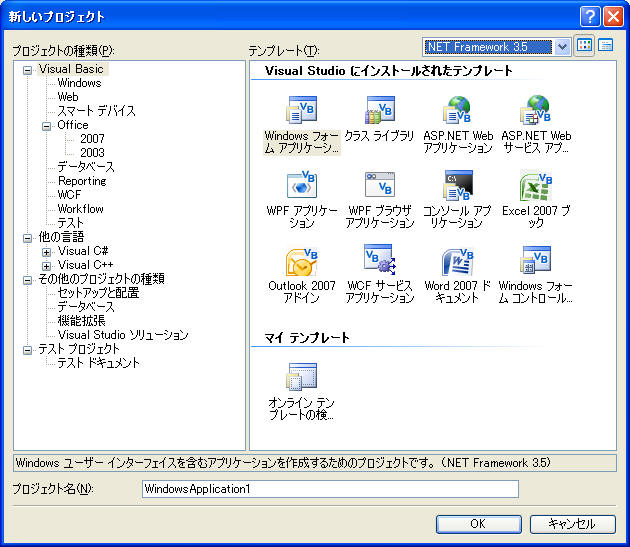Select Office 2007 project type

coord(92,139)
